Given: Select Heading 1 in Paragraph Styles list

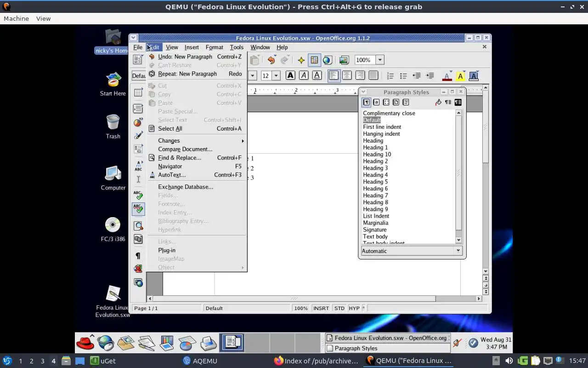Looking at the screenshot, I should coord(375,148).
